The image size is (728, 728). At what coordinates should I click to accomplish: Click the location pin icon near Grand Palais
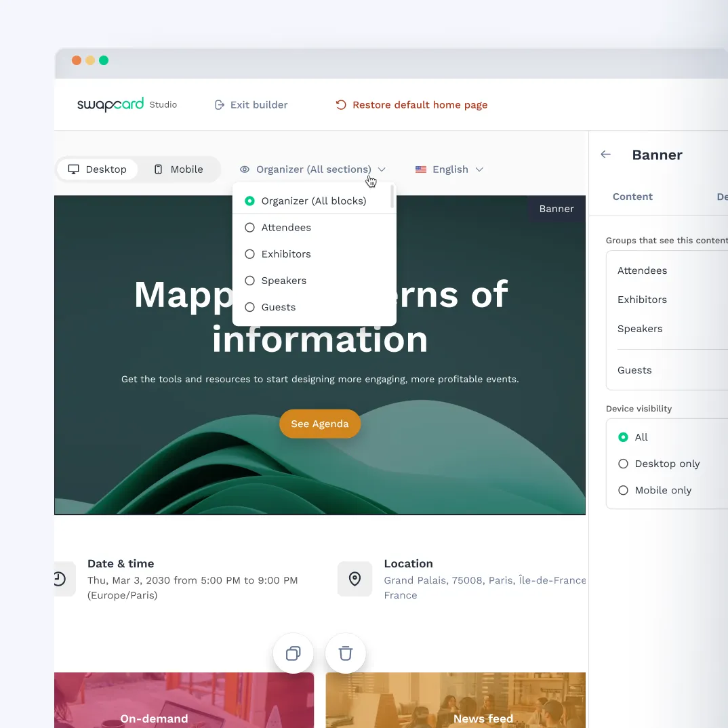point(354,579)
